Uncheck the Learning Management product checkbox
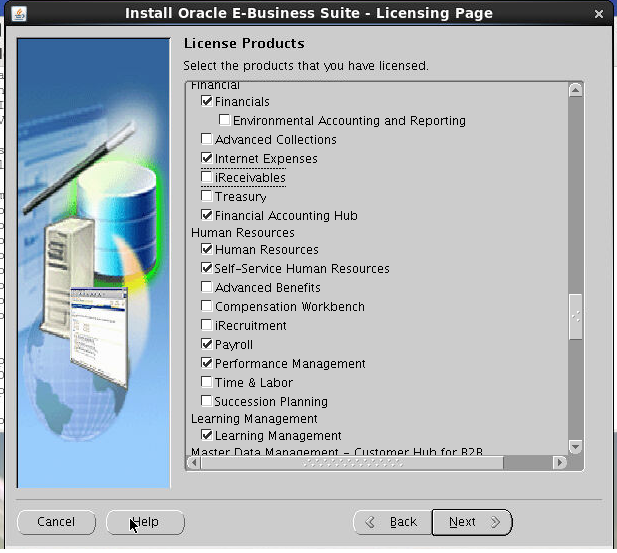The width and height of the screenshot is (617, 553). [207, 435]
